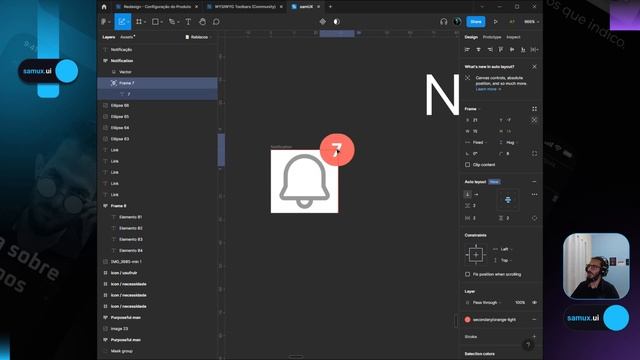Collapse the Notification frame layer
This screenshot has width=640, height=360.
[105, 60]
